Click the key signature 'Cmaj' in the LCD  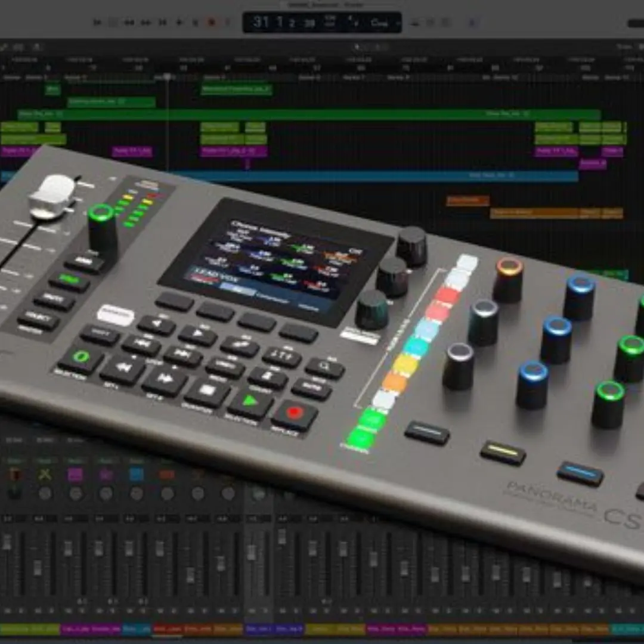[379, 23]
